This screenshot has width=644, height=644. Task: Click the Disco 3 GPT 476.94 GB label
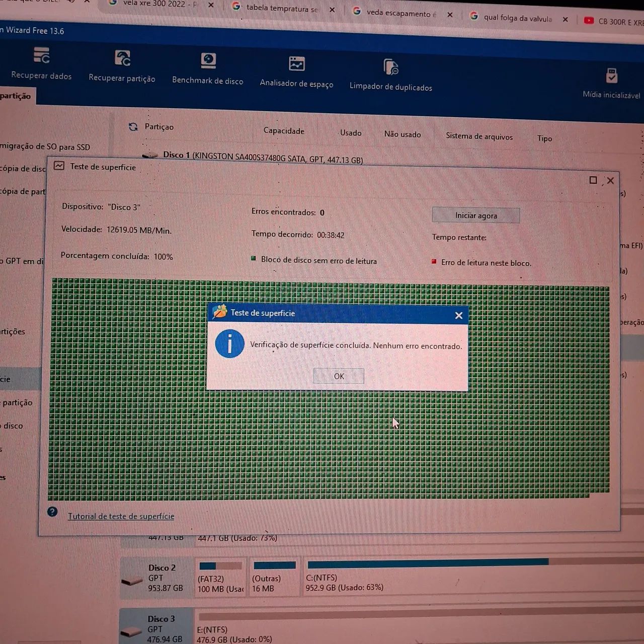point(165,629)
